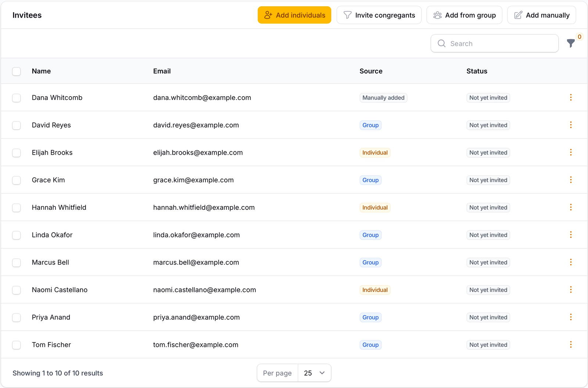Check the David Reyes row checkbox
The width and height of the screenshot is (588, 388).
click(x=17, y=125)
